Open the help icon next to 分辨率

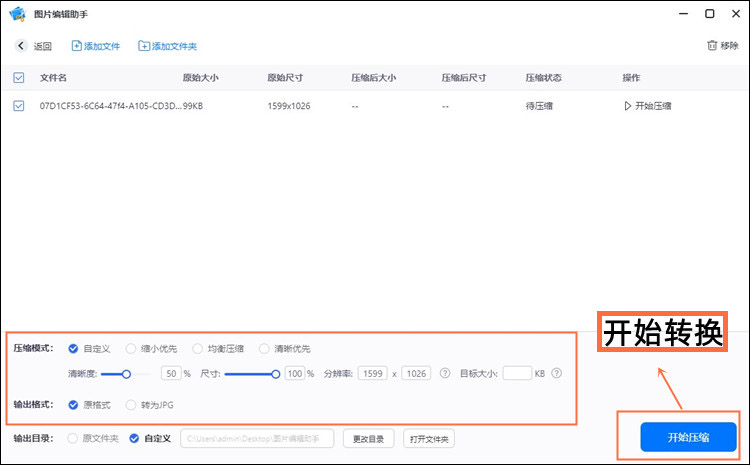click(x=445, y=373)
